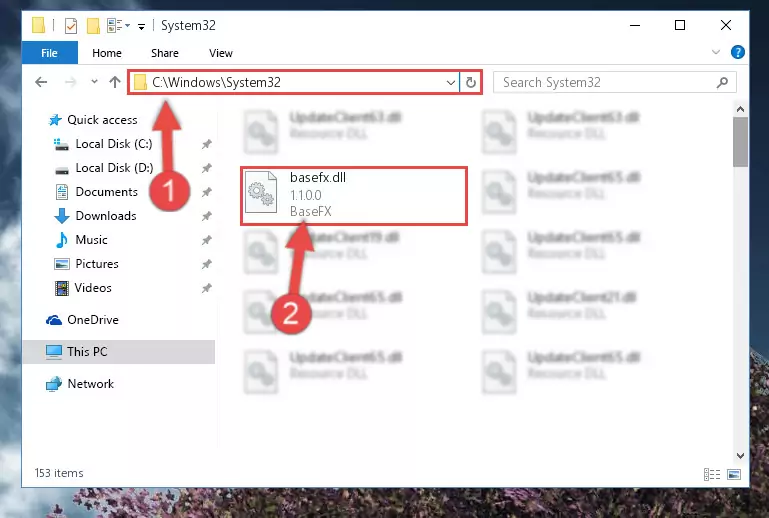Image resolution: width=769 pixels, height=518 pixels.
Task: Click the Properties quick access toolbar icon
Action: point(71,25)
